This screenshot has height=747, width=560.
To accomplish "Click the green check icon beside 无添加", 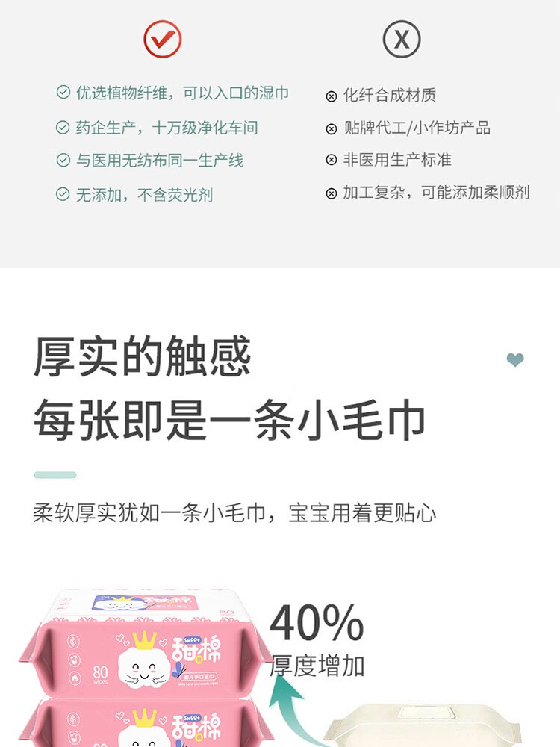I will coord(63,194).
